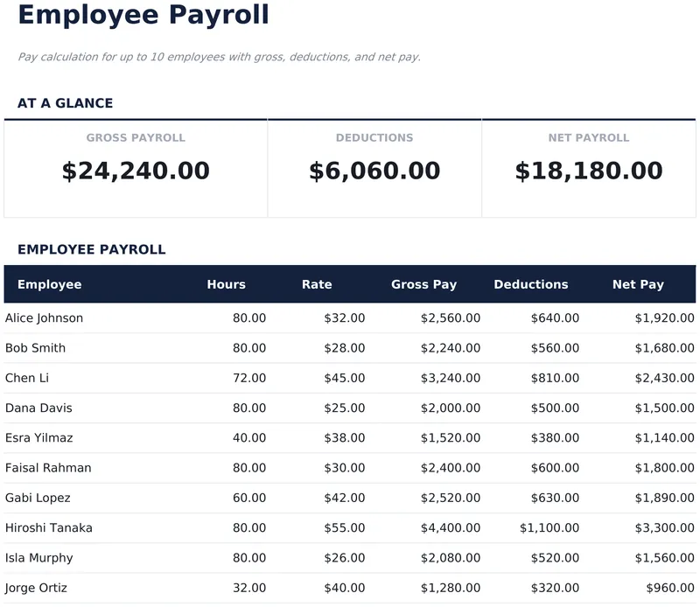
Task: Click the Gross Pay column header
Action: [x=424, y=284]
